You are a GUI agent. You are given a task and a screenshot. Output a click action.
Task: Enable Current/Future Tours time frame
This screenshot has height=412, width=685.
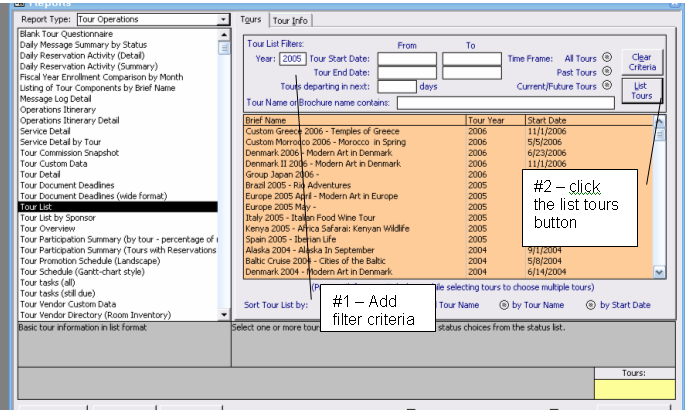[x=605, y=87]
